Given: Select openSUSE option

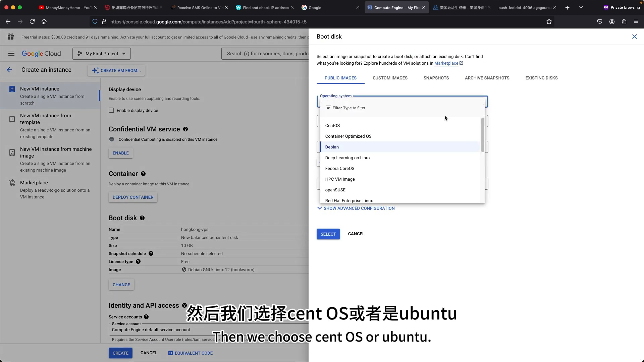Looking at the screenshot, I should [x=400, y=190].
